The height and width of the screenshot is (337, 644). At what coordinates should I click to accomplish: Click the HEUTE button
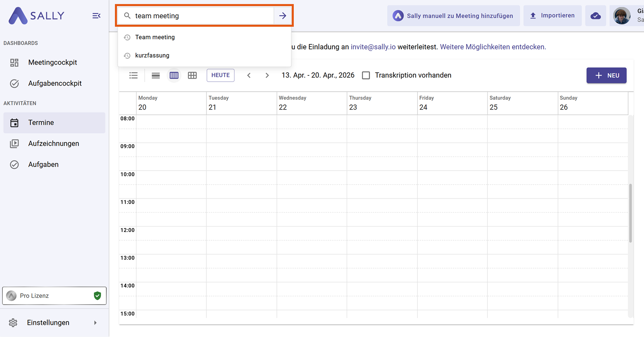click(220, 75)
